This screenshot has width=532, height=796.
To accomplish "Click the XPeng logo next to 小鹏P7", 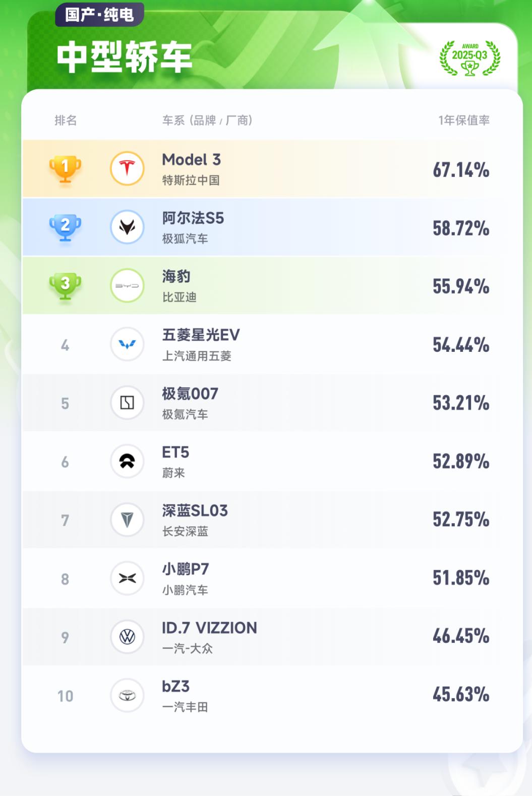I will 127,578.
